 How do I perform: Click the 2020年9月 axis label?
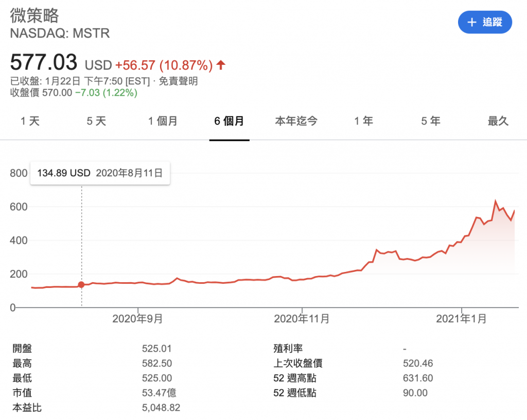(x=137, y=319)
